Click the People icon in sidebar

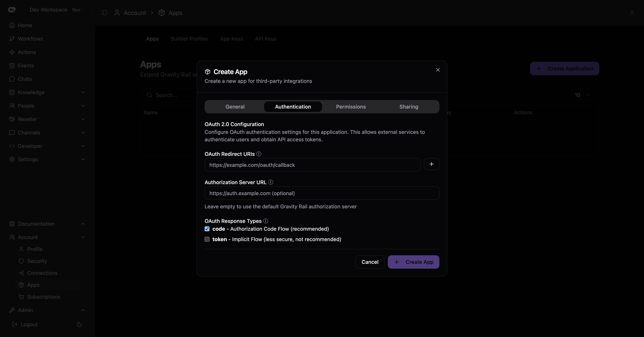[12, 106]
